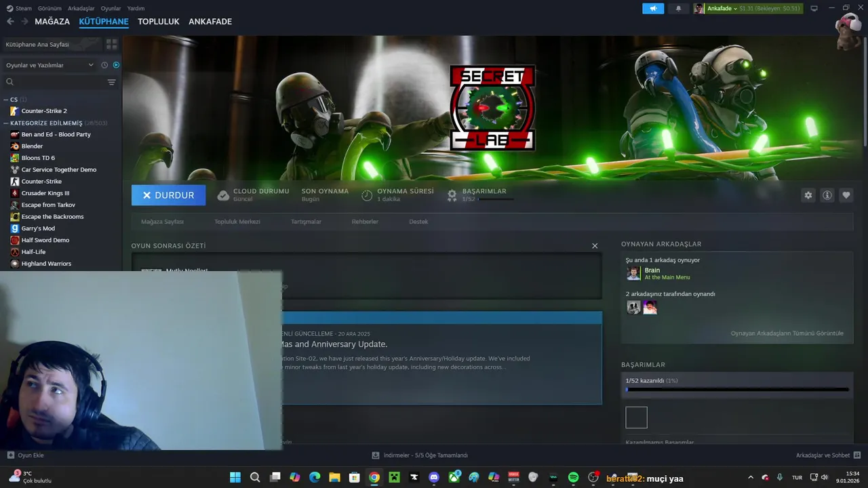The width and height of the screenshot is (868, 488).
Task: Click the library search field
Action: (54, 82)
